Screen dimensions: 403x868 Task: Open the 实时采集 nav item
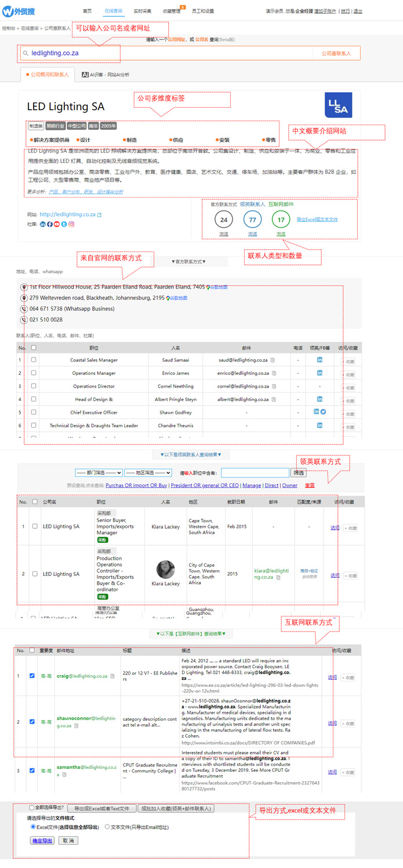(143, 11)
